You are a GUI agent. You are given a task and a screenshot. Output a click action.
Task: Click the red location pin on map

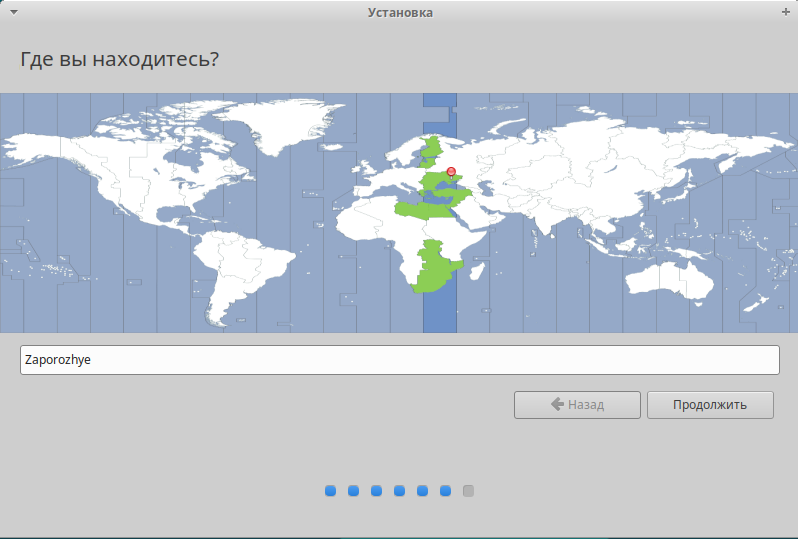coord(451,172)
